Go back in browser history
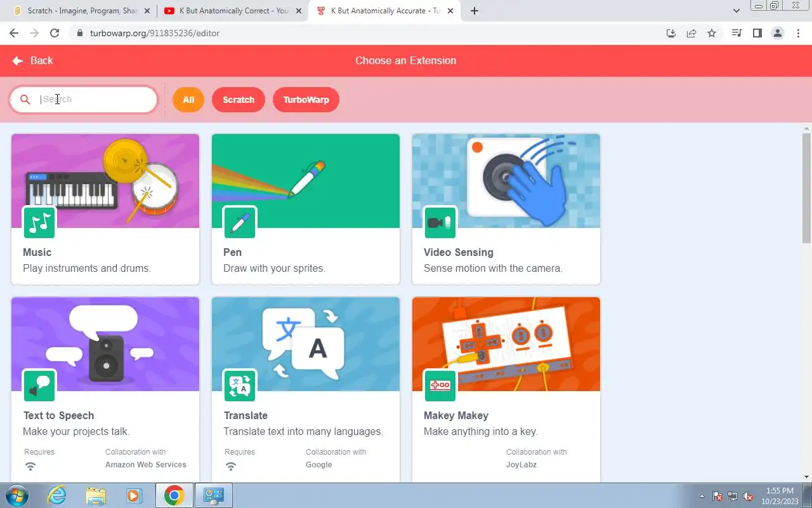812x508 pixels. (14, 33)
